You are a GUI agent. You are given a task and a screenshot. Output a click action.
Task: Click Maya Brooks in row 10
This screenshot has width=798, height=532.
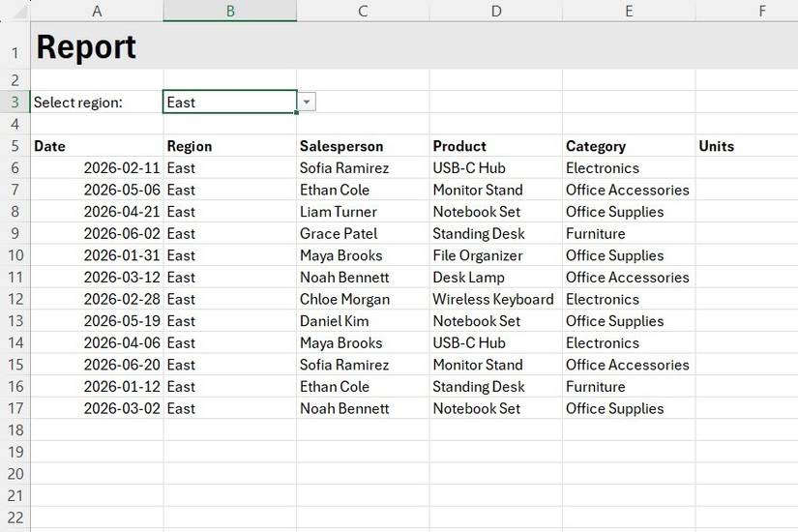tap(363, 255)
